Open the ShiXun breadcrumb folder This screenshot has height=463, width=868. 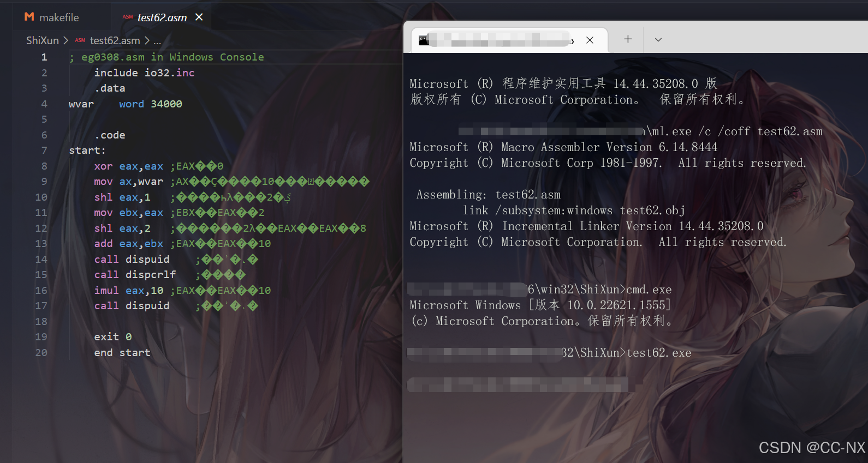[43, 41]
